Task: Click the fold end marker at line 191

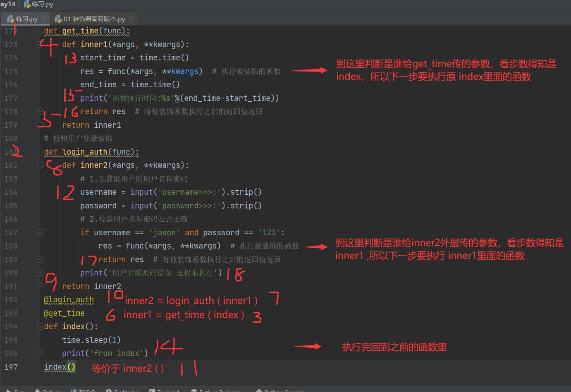Action: (40, 286)
